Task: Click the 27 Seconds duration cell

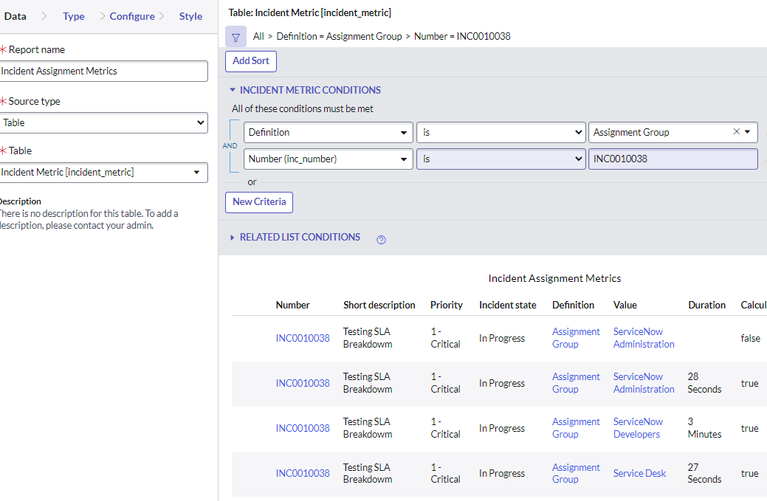Action: 704,473
